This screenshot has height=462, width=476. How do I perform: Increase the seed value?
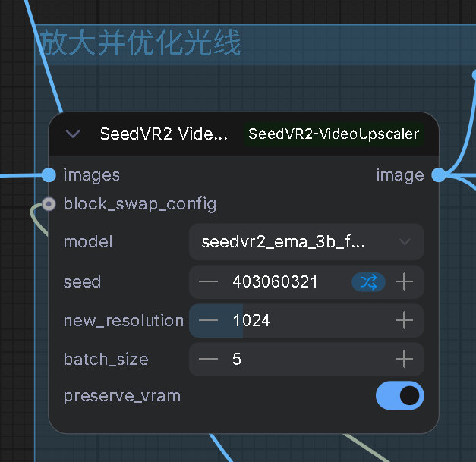point(404,281)
